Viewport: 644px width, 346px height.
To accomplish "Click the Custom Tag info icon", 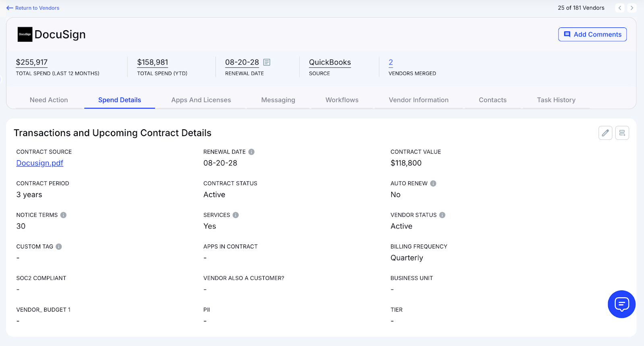I will 59,247.
